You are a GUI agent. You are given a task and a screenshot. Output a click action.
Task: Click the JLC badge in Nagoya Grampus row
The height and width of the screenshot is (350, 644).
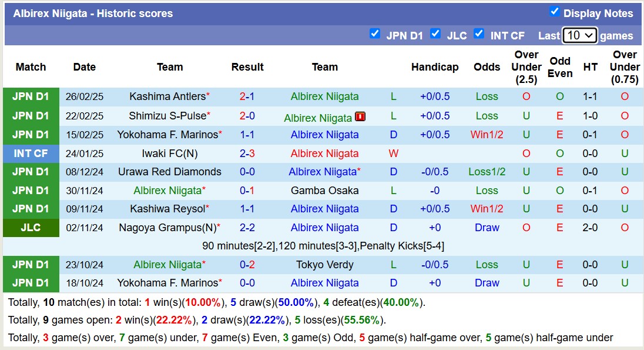click(x=31, y=228)
